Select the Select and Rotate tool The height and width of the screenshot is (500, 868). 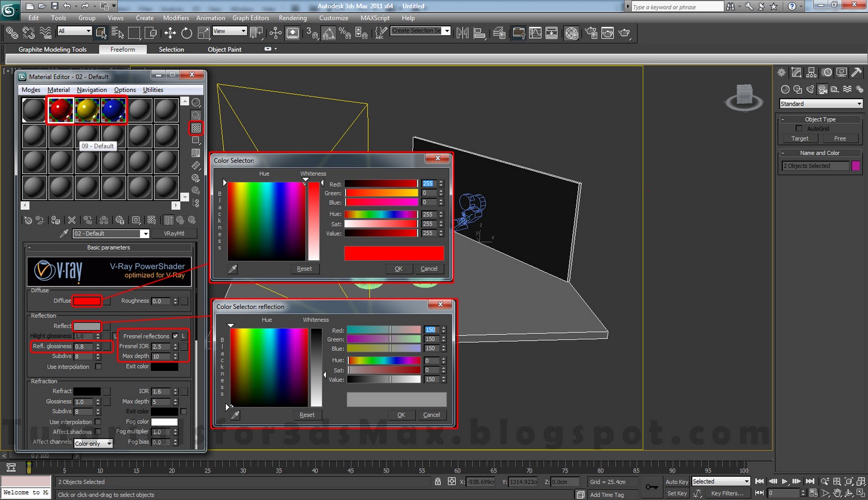click(186, 33)
